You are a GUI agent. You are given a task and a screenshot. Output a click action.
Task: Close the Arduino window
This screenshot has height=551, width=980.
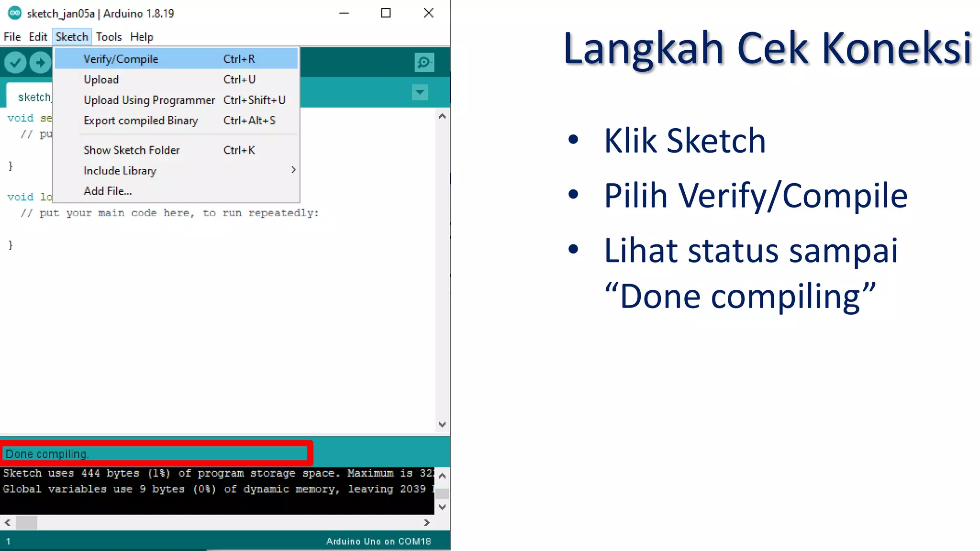[x=429, y=13]
